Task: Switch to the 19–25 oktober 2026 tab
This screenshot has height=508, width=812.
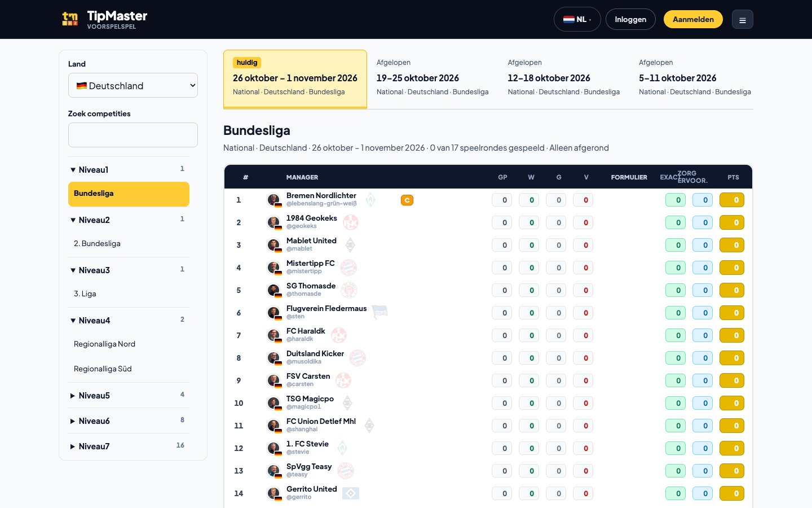Action: (433, 79)
